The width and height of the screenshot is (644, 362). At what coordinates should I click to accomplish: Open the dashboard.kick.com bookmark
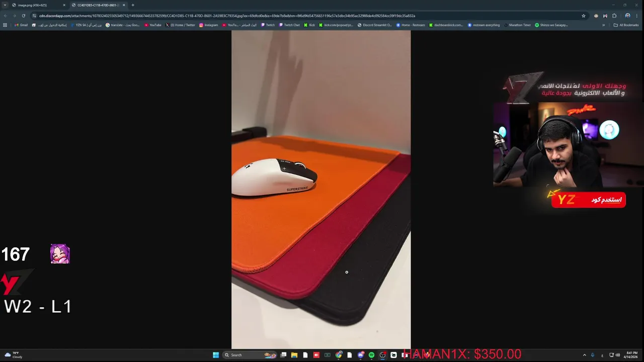click(446, 25)
